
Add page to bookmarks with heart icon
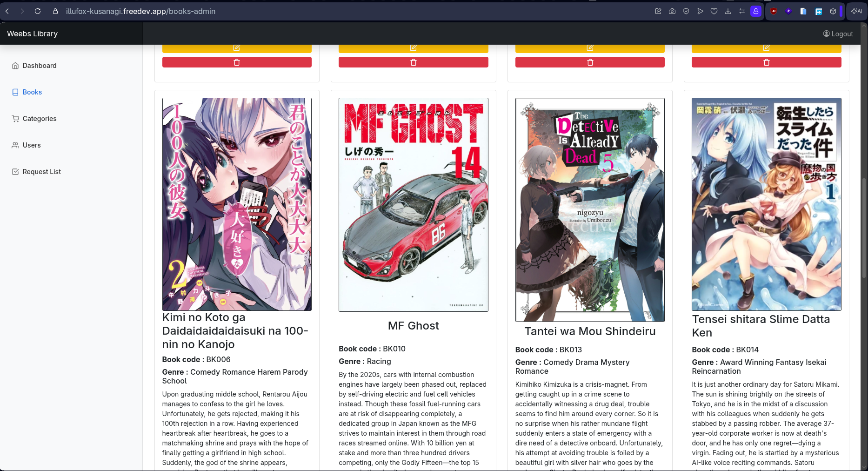click(714, 11)
